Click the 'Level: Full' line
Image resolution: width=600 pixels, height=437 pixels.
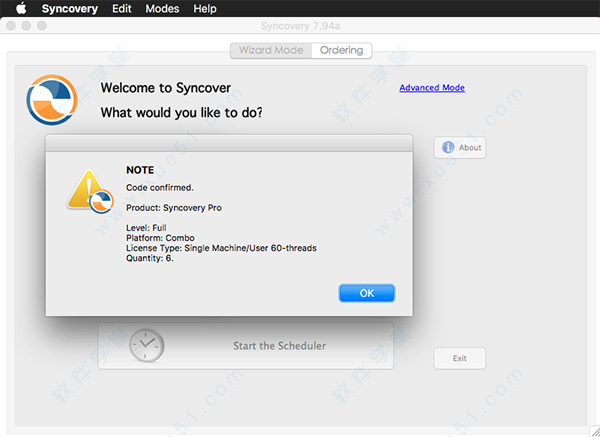146,228
